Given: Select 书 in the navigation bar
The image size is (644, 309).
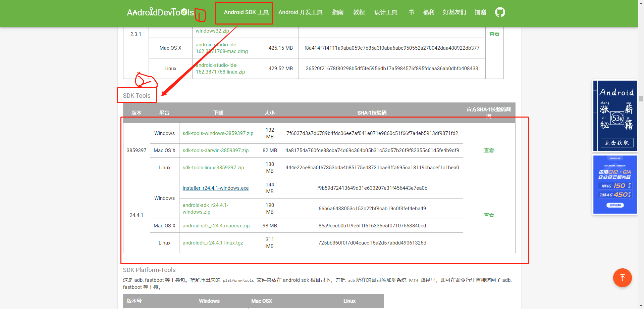Looking at the screenshot, I should point(411,12).
